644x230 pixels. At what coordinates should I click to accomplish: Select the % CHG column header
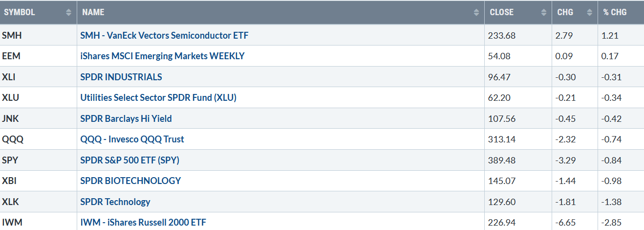(x=621, y=13)
